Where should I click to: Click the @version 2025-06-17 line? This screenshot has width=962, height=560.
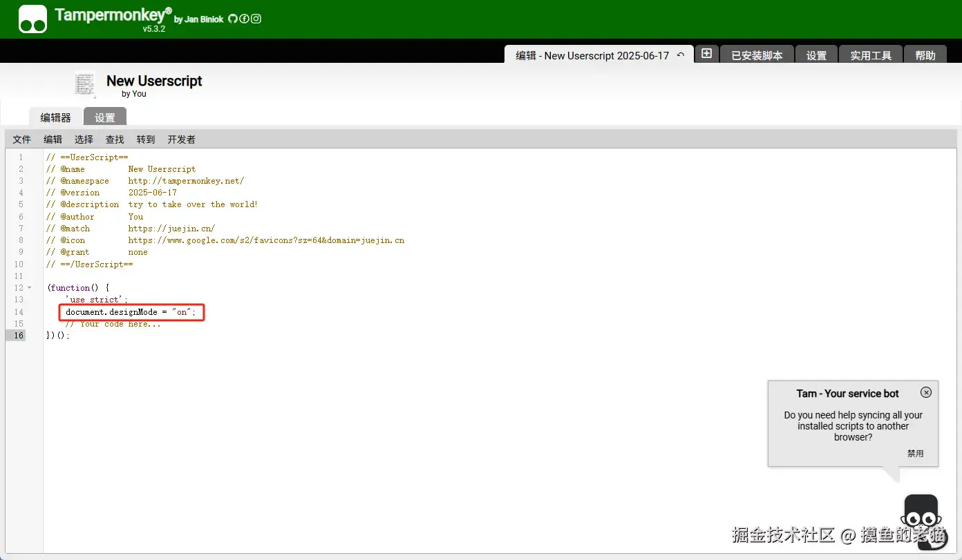pyautogui.click(x=111, y=193)
